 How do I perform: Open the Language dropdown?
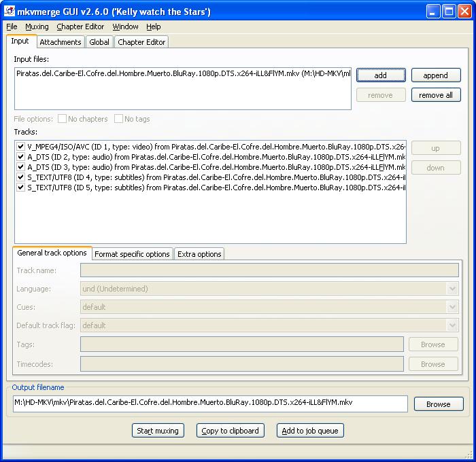452,289
